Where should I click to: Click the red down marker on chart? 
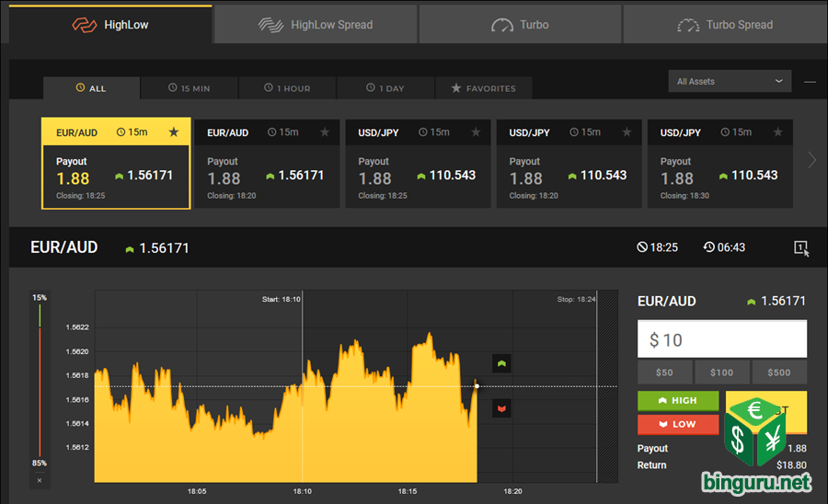point(501,408)
